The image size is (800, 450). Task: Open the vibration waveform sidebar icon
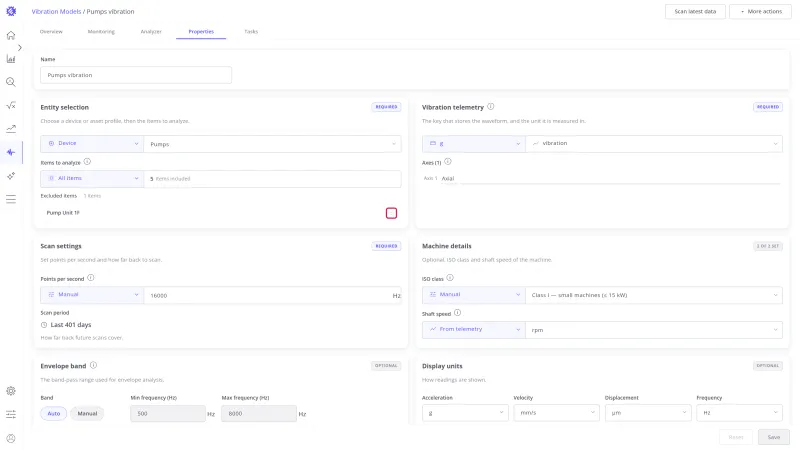[x=11, y=152]
